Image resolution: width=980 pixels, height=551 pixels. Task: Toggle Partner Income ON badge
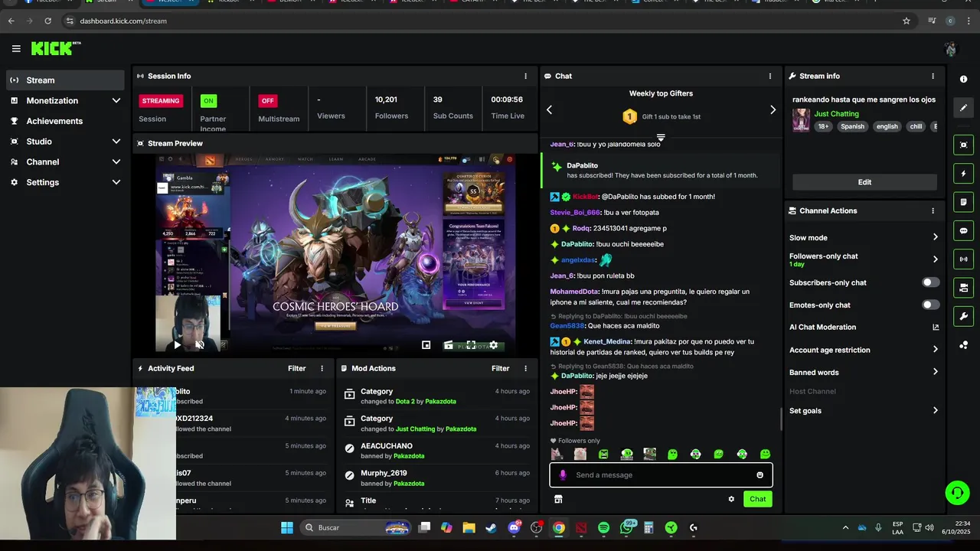pos(208,100)
